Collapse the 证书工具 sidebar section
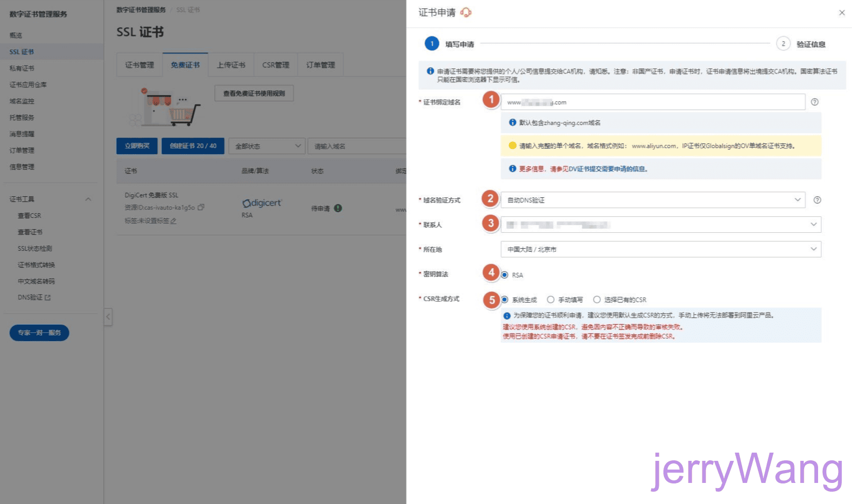This screenshot has height=504, width=852. tap(88, 199)
